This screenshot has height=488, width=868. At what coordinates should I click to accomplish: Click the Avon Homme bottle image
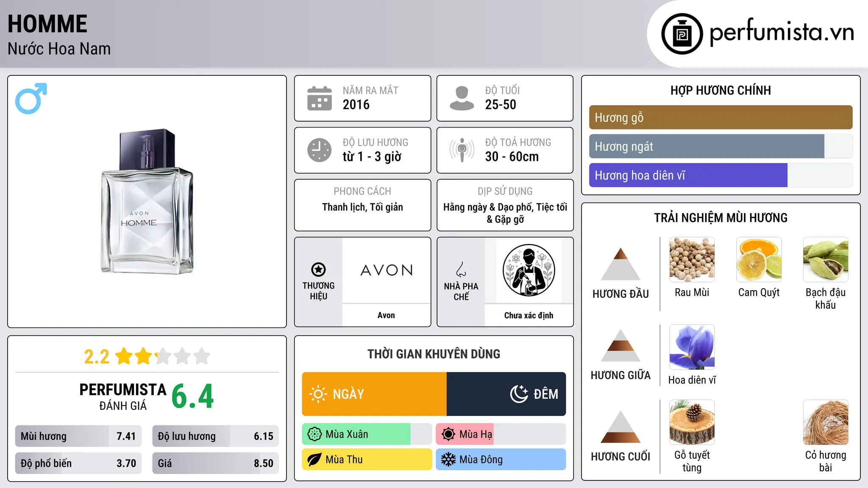147,201
